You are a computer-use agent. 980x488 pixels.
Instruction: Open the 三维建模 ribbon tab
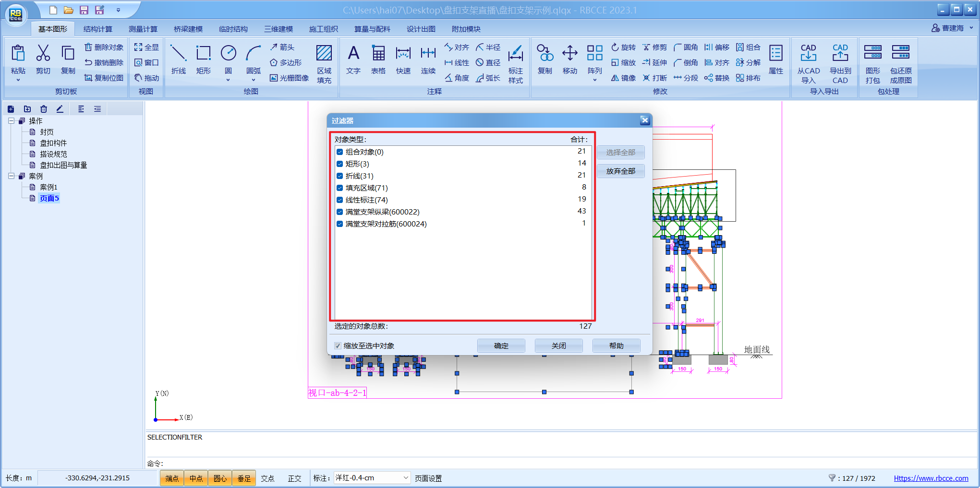(278, 29)
